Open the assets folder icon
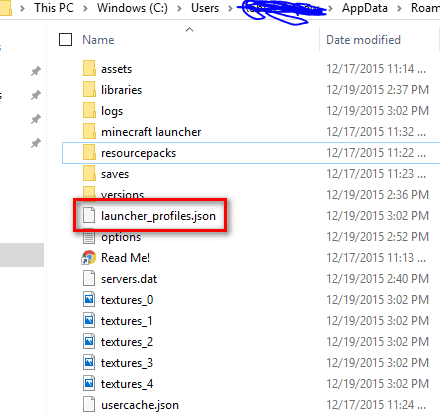 (x=89, y=69)
